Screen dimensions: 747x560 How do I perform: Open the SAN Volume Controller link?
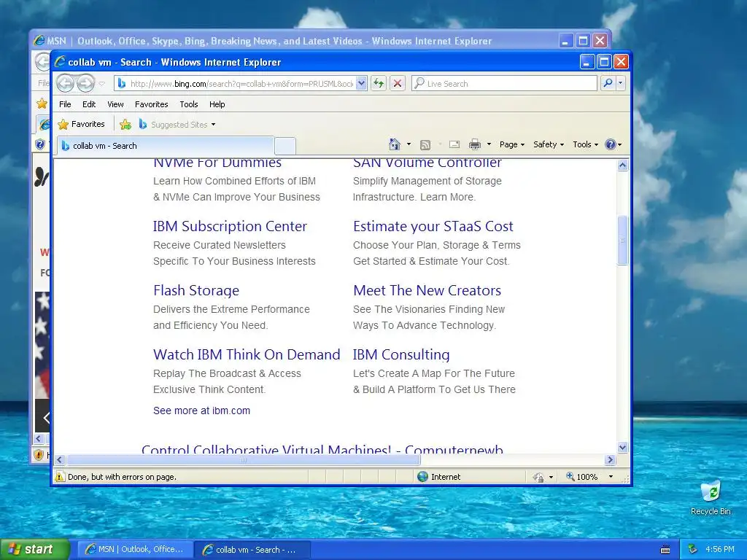click(x=427, y=163)
